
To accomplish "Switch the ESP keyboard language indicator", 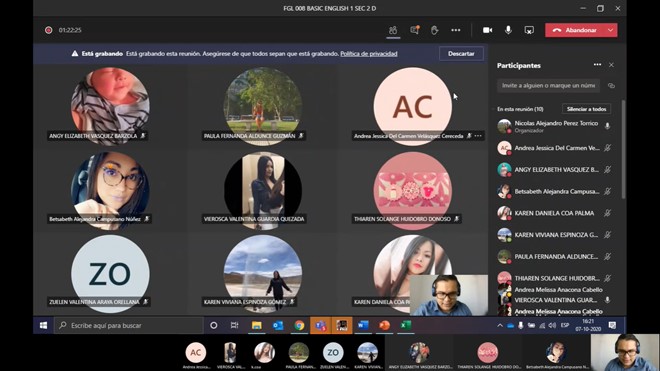I will click(x=565, y=325).
